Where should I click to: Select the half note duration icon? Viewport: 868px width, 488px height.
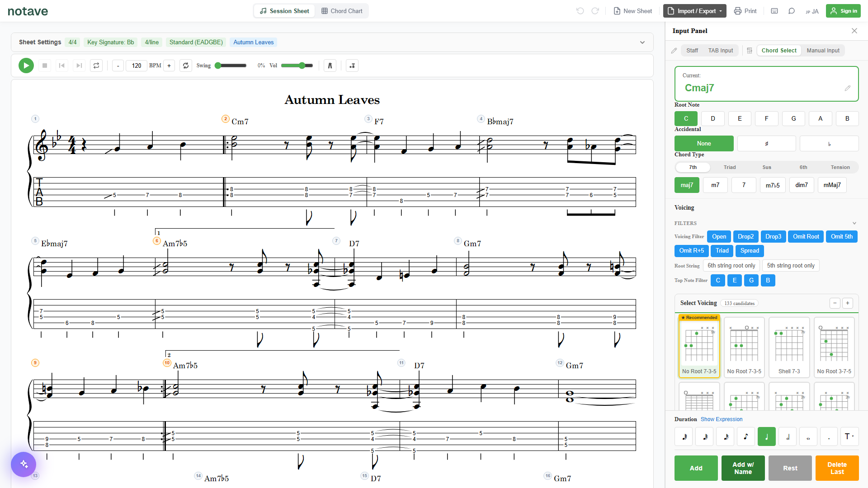[x=788, y=436]
